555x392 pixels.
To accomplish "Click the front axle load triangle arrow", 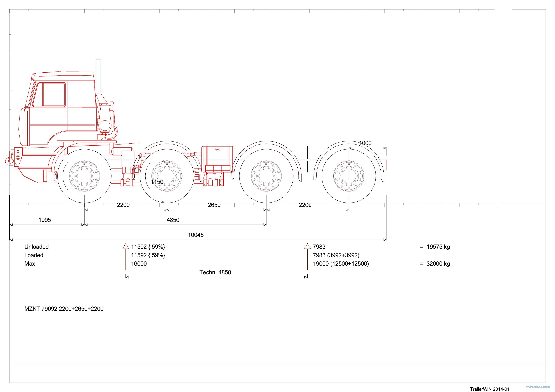I will (x=125, y=246).
